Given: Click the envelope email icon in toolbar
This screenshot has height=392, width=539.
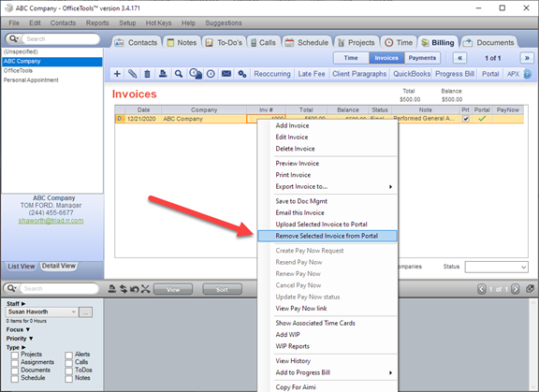Looking at the screenshot, I should (226, 74).
